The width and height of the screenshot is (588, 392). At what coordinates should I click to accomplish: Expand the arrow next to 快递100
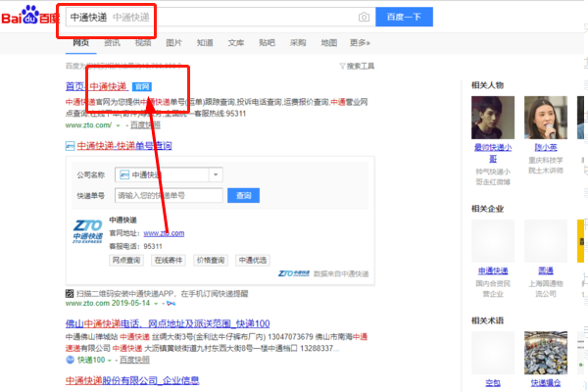(x=110, y=361)
